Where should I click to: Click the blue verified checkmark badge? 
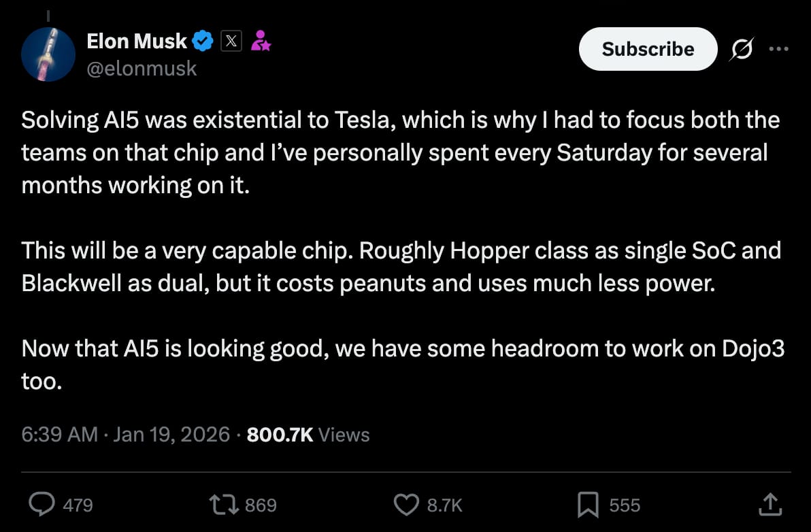[203, 41]
